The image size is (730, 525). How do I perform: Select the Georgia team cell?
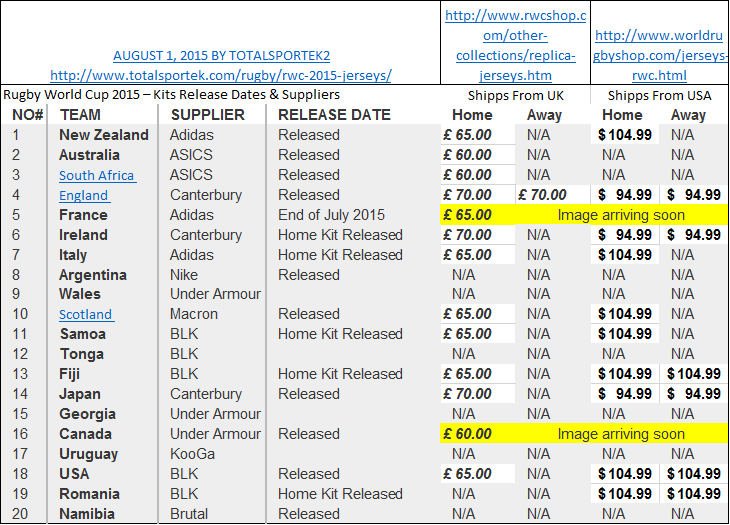(x=88, y=414)
